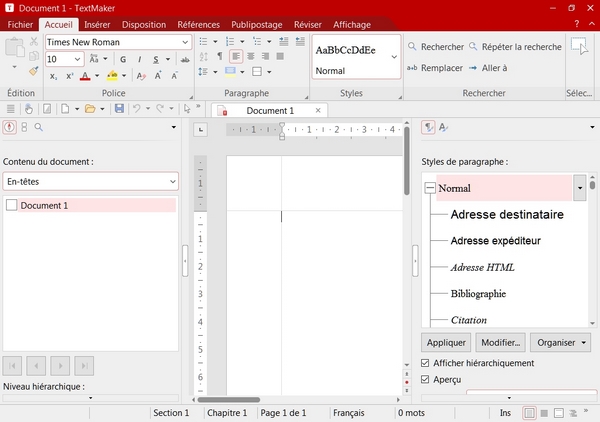Viewport: 600px width, 422px height.
Task: Toggle the Aperçu checkbox
Action: coord(425,379)
